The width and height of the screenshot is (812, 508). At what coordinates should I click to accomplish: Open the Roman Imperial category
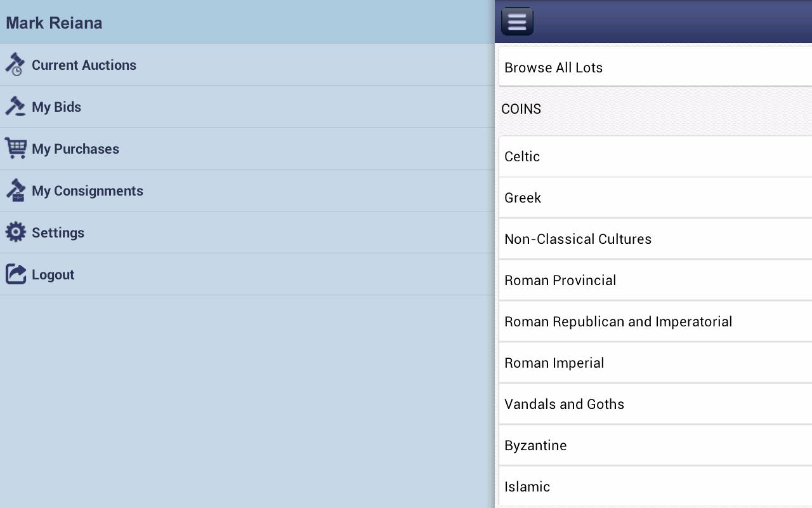tap(655, 363)
